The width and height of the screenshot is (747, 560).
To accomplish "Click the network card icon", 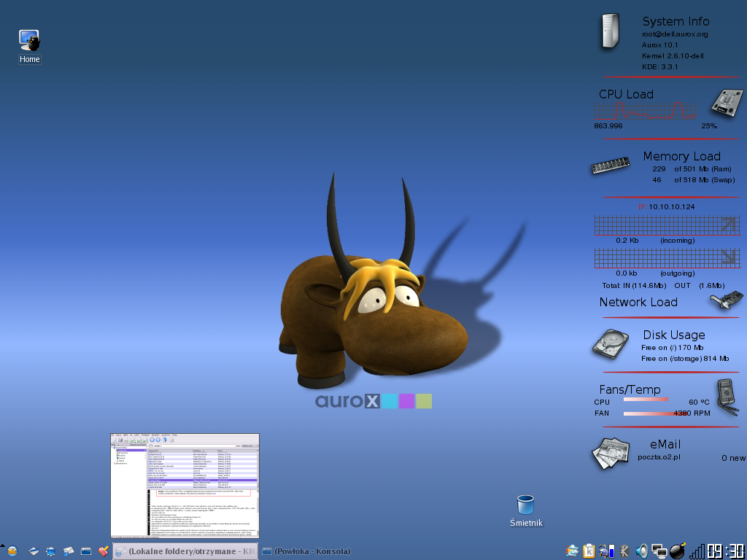I will pos(726,301).
